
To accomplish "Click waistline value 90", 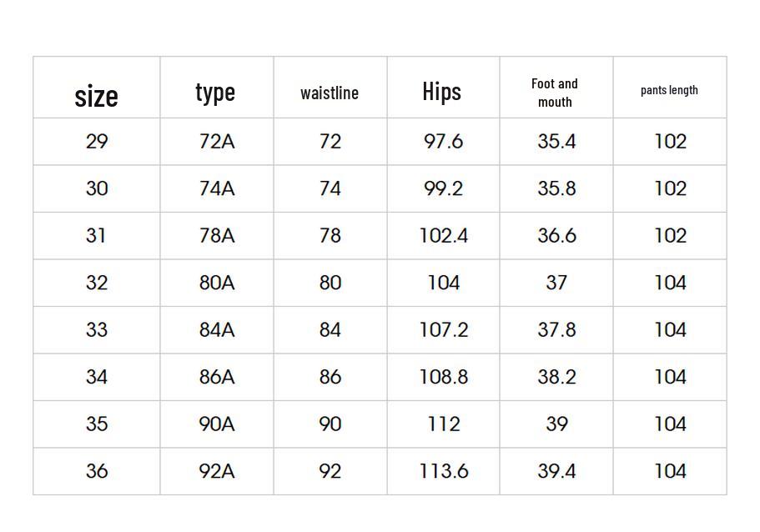I will click(330, 424).
